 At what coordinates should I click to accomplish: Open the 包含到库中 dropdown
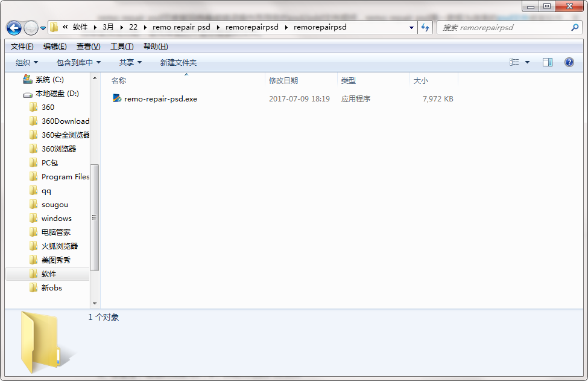pos(78,62)
